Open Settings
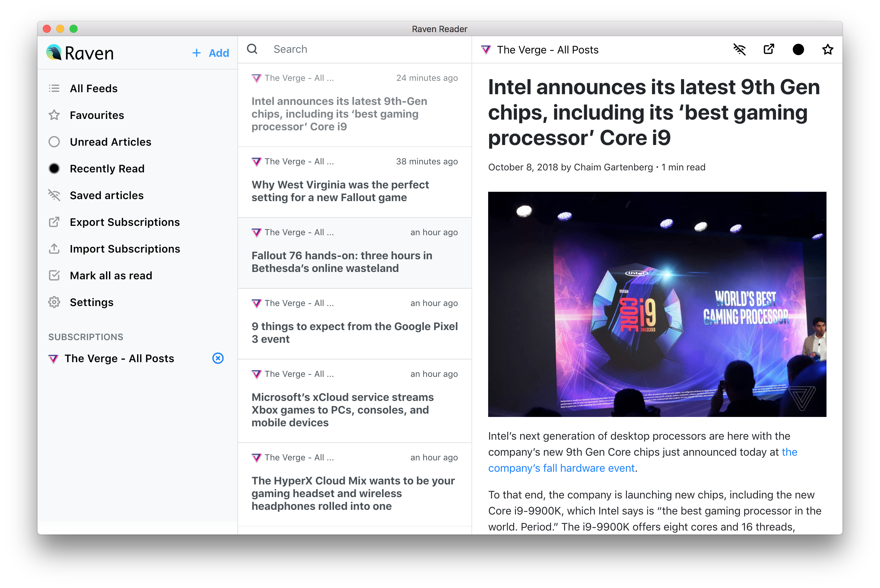880x588 pixels. [91, 302]
